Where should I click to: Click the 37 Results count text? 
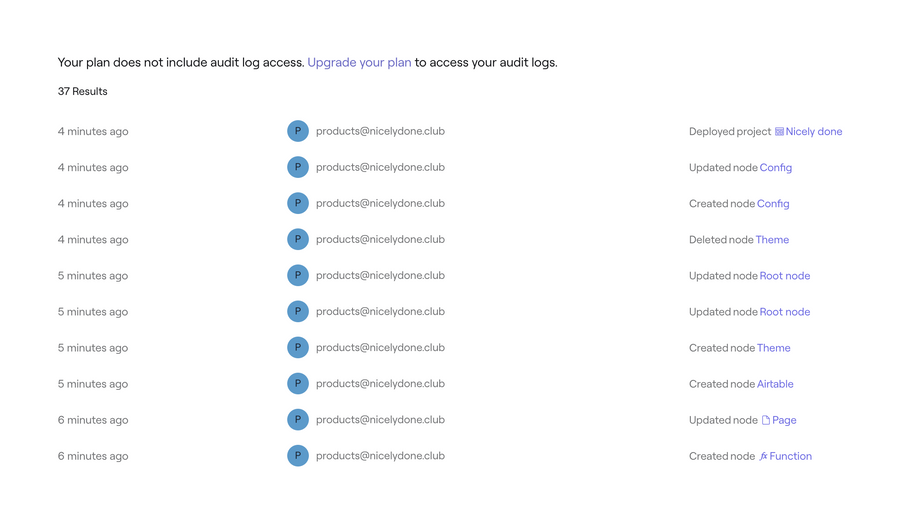tap(82, 91)
